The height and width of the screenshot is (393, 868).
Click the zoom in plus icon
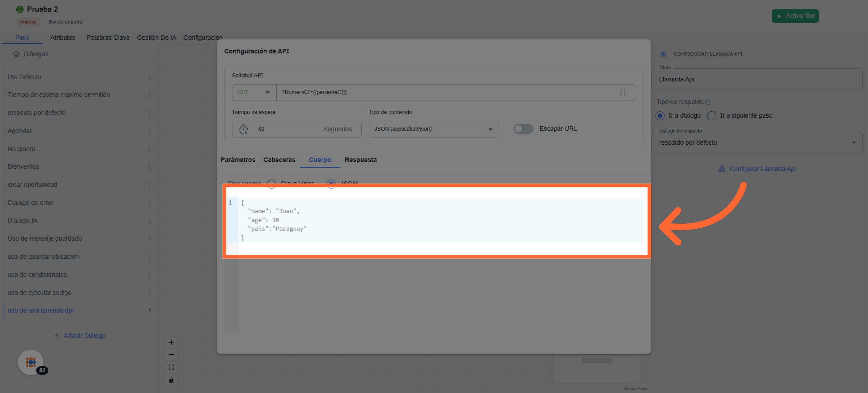coord(171,342)
